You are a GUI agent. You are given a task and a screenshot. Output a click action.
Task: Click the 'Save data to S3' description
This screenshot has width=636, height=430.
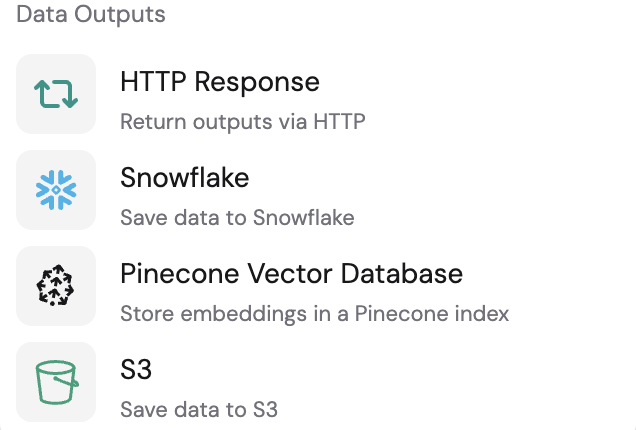199,409
